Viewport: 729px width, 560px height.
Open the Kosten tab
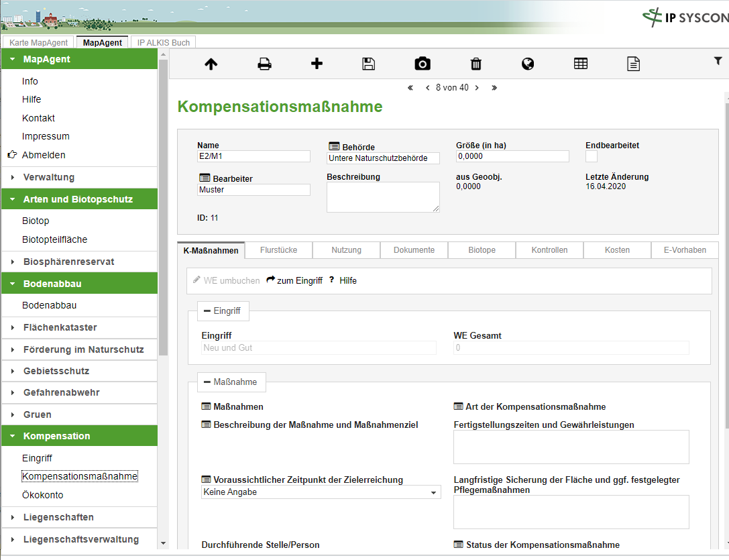617,250
